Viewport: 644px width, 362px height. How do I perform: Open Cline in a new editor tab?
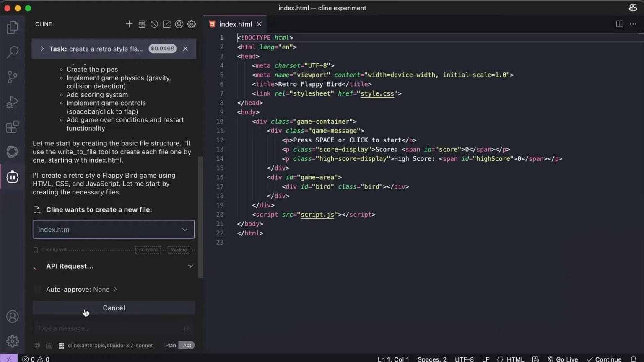coord(166,24)
